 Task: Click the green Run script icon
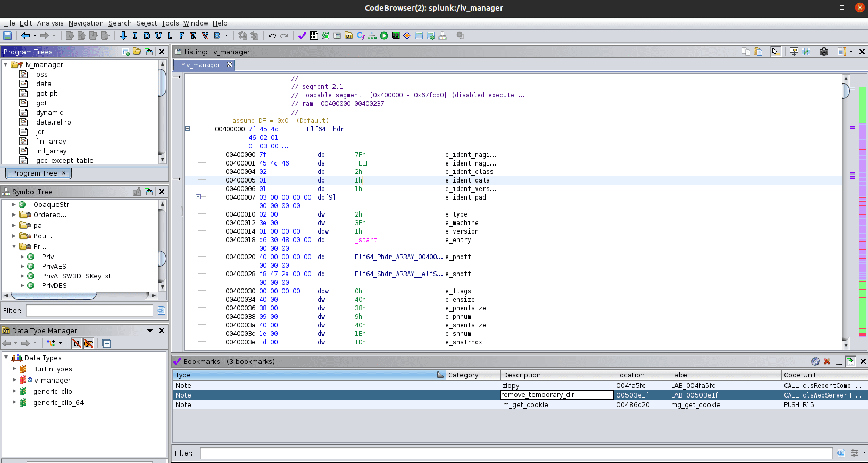pos(384,36)
